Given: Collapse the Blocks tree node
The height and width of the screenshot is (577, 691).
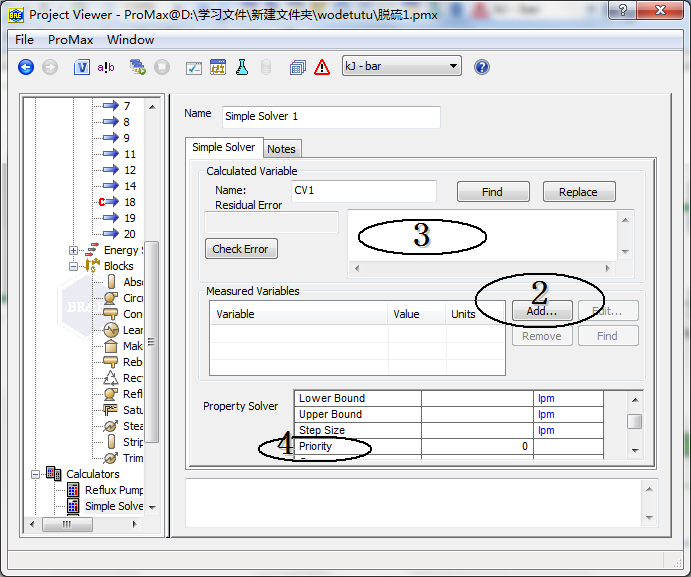Looking at the screenshot, I should (x=73, y=266).
